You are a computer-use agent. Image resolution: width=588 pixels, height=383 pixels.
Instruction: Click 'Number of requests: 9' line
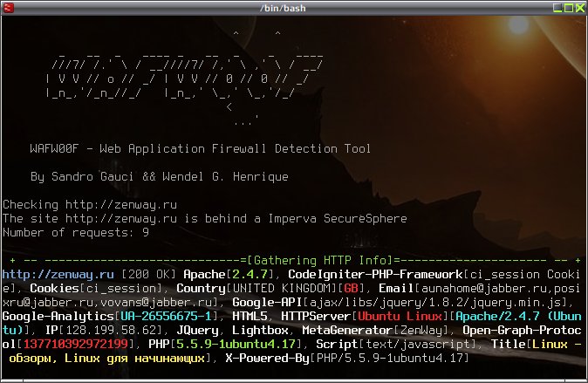point(76,233)
